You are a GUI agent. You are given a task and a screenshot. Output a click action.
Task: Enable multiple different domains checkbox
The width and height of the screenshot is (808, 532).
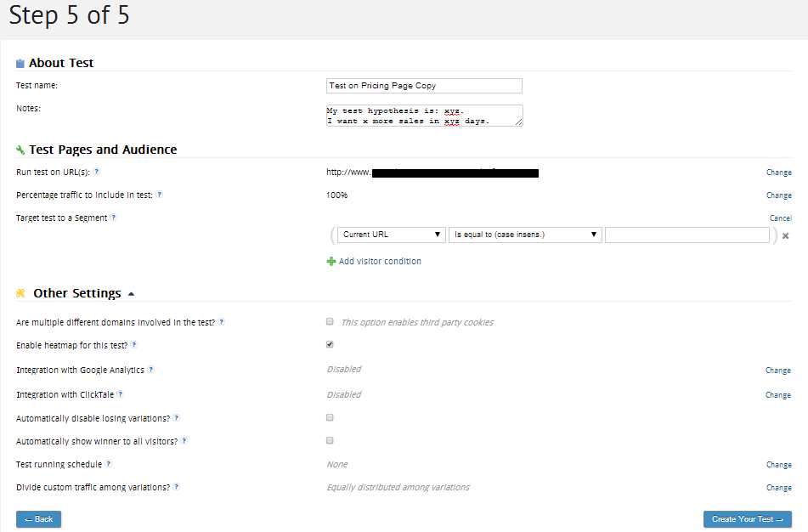330,322
